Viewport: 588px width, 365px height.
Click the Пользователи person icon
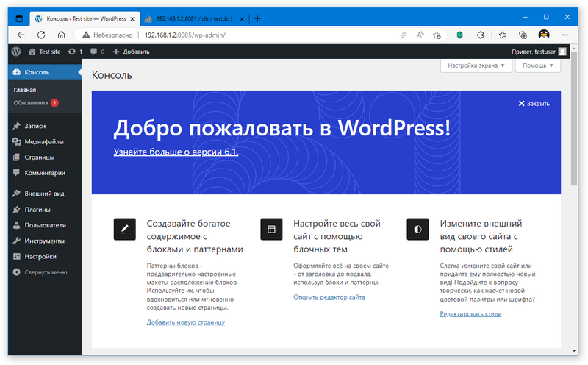click(16, 225)
